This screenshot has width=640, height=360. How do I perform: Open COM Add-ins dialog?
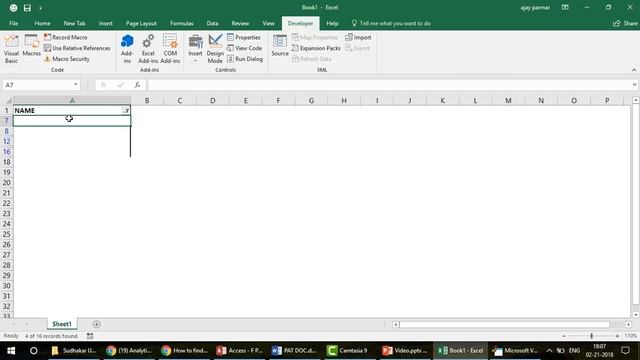click(x=170, y=49)
